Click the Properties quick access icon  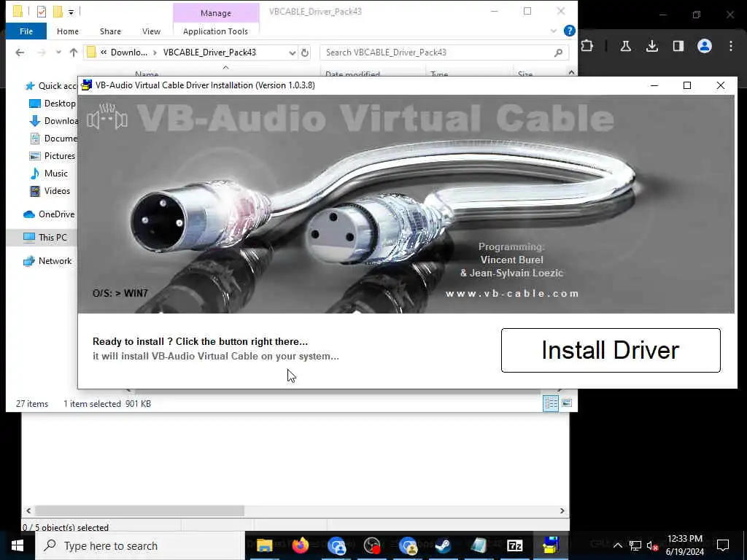click(x=42, y=12)
